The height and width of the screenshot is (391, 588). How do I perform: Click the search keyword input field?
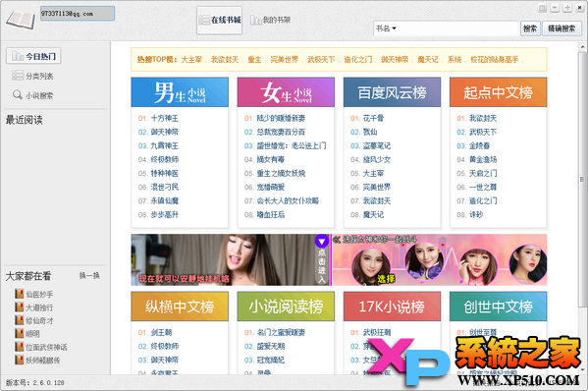[457, 28]
